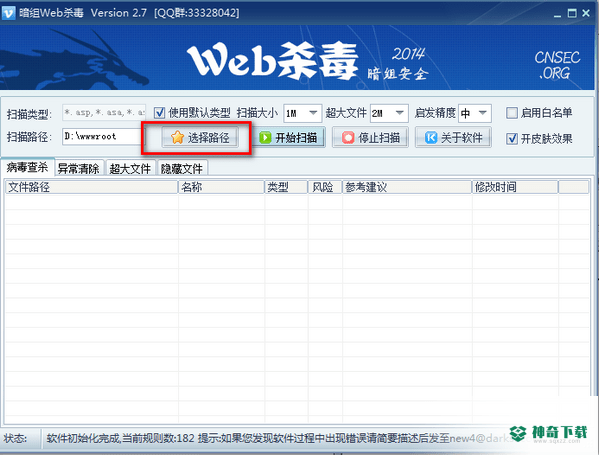Screen dimensions: 599x455
Task: Click the 扫描路径 field showing D:\wwwroot
Action: [x=102, y=136]
